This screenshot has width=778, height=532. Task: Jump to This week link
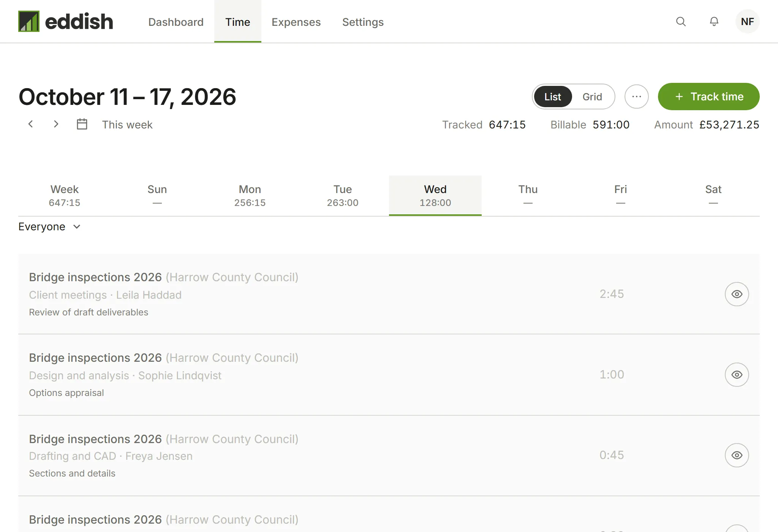tap(127, 125)
